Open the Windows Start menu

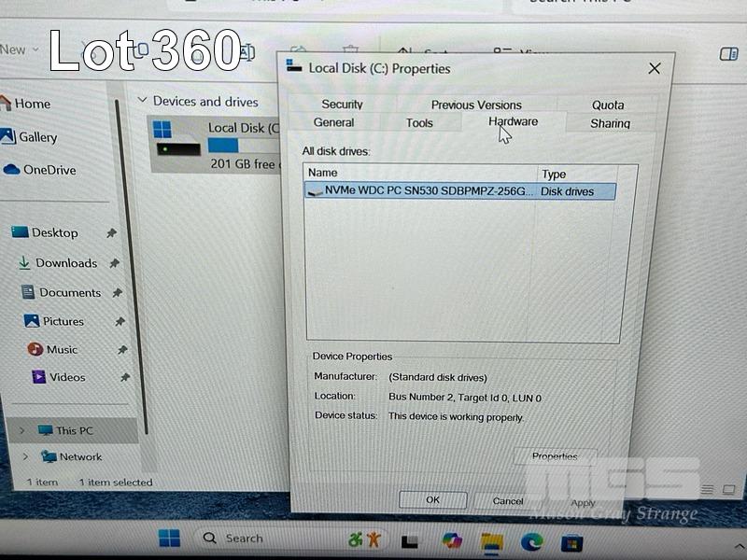tap(169, 539)
